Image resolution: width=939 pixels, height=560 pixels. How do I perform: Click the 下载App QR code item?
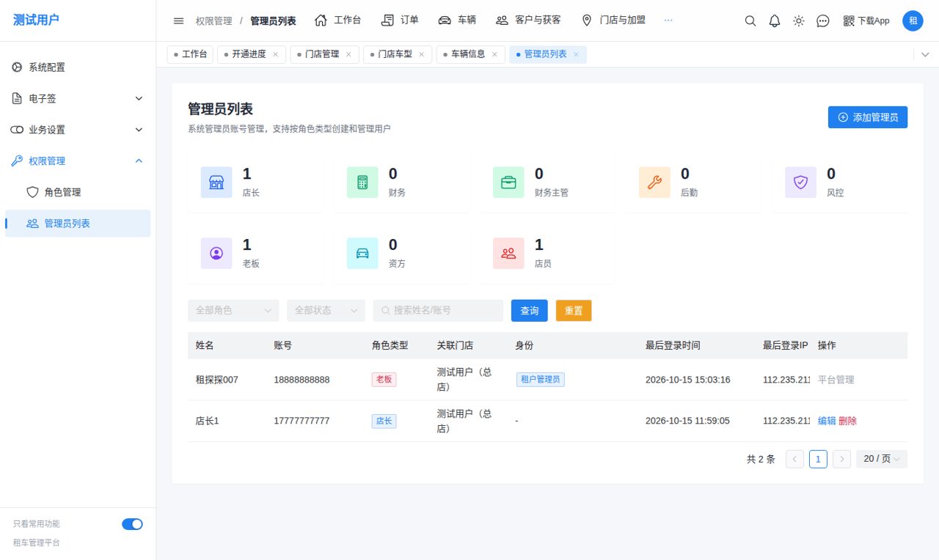pos(866,21)
